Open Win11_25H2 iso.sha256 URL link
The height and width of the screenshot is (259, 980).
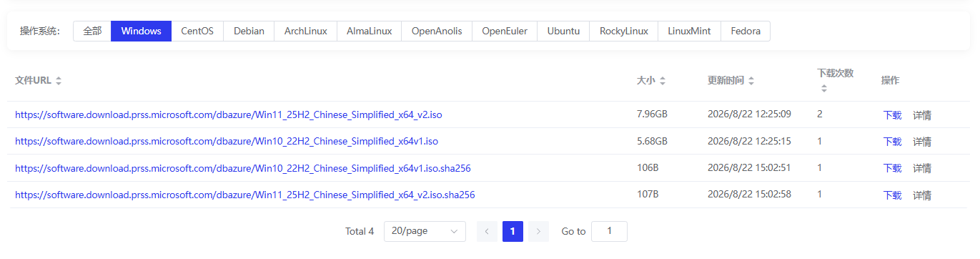coord(244,195)
